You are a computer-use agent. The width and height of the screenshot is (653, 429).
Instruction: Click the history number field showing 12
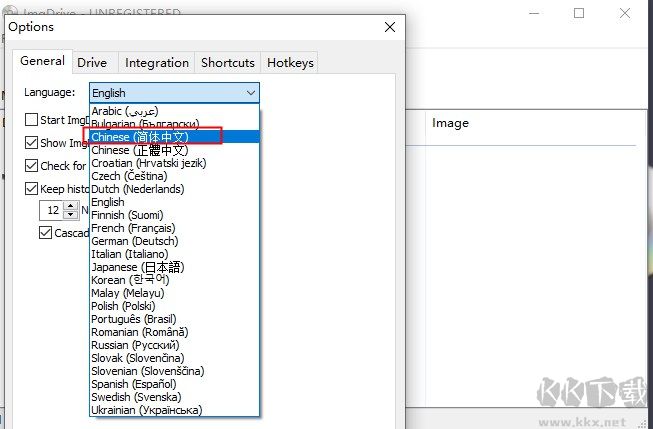[52, 210]
